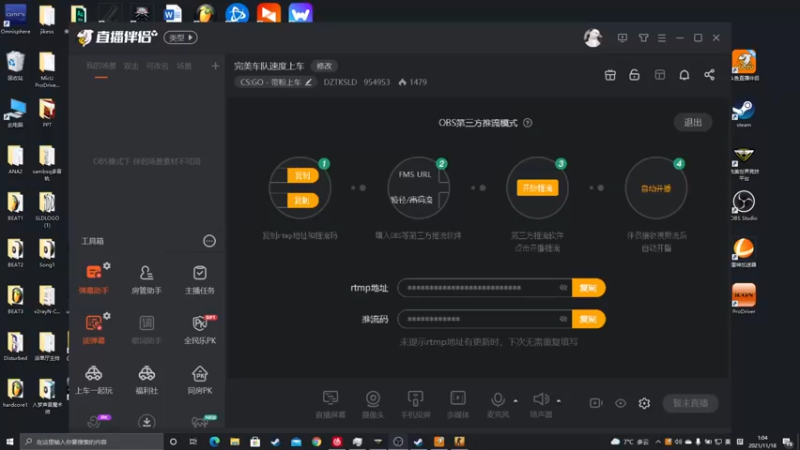Click the help question mark beside OBS第三方推流模式

tap(528, 123)
